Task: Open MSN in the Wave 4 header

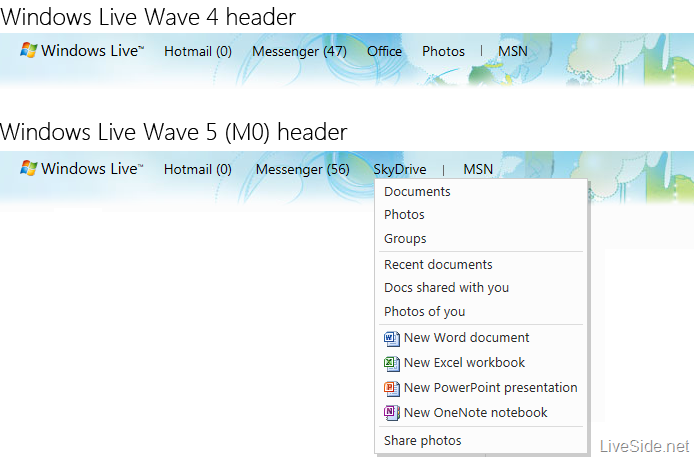Action: pyautogui.click(x=513, y=51)
